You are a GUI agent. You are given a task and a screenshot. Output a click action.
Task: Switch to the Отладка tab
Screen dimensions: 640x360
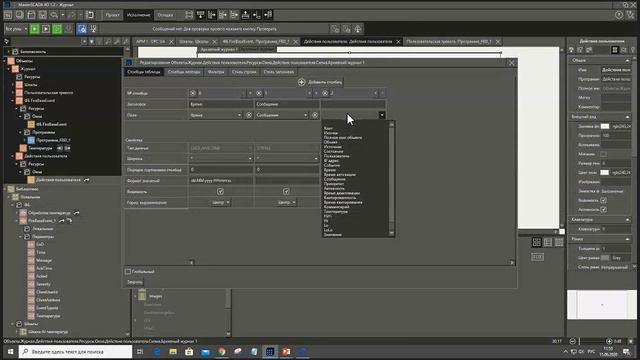tap(165, 15)
